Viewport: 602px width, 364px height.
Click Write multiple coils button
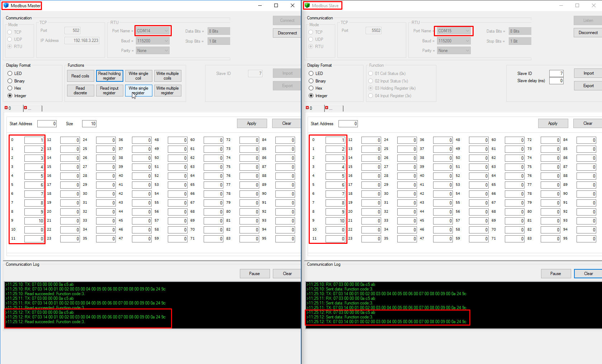(x=167, y=76)
